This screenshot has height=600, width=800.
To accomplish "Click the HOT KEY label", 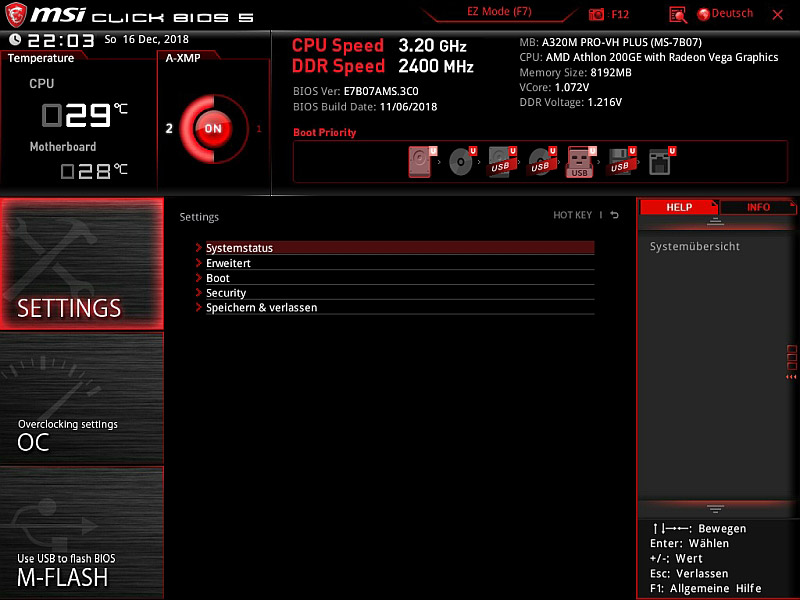I will point(572,215).
